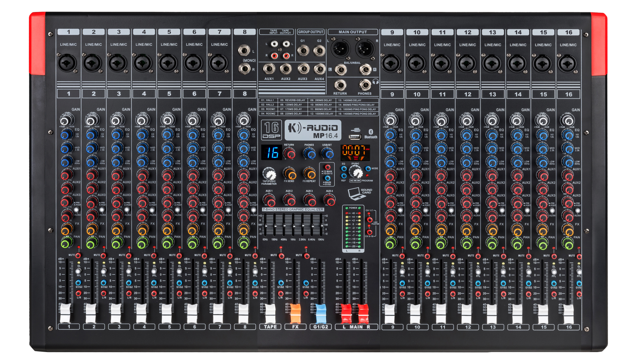This screenshot has height=364, width=634.
Task: Toggle the MAIN / G1/G2 switch
Action: 327,178
